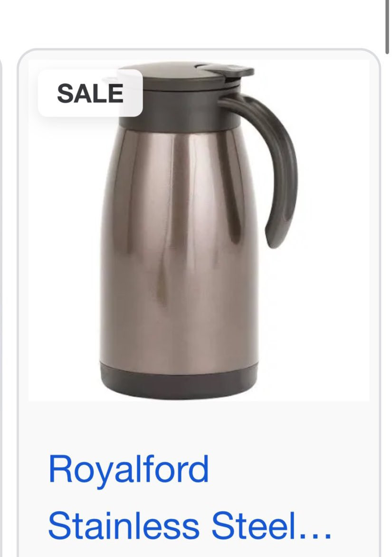Click the Stainless Steel… title line
This screenshot has width=392, height=557.
point(190,527)
